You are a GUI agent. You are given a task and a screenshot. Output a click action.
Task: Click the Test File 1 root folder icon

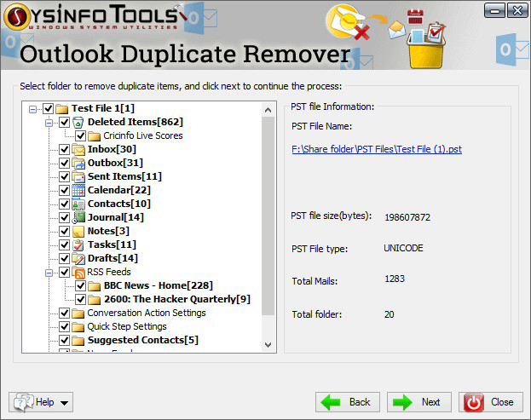[61, 109]
